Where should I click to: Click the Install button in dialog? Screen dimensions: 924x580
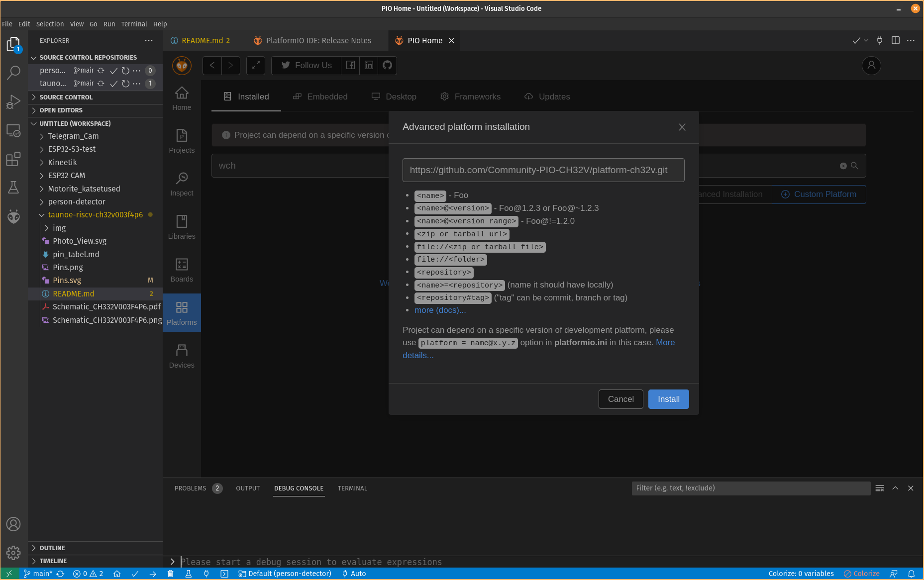tap(668, 399)
